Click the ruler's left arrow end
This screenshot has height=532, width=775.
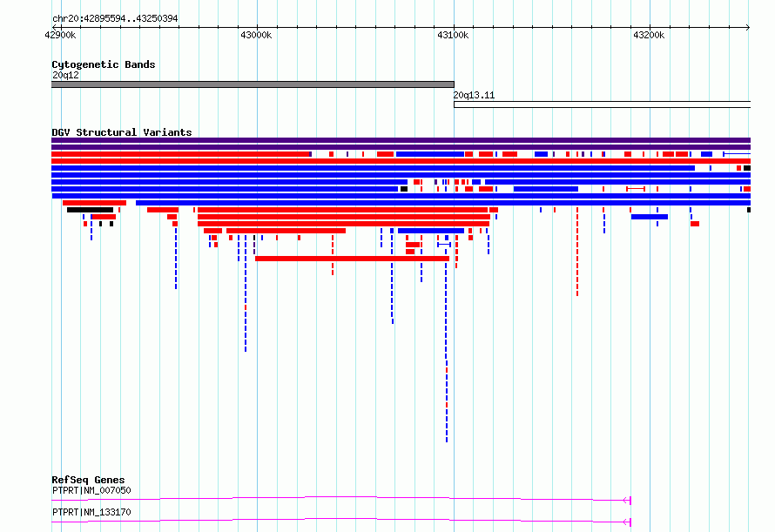54,27
